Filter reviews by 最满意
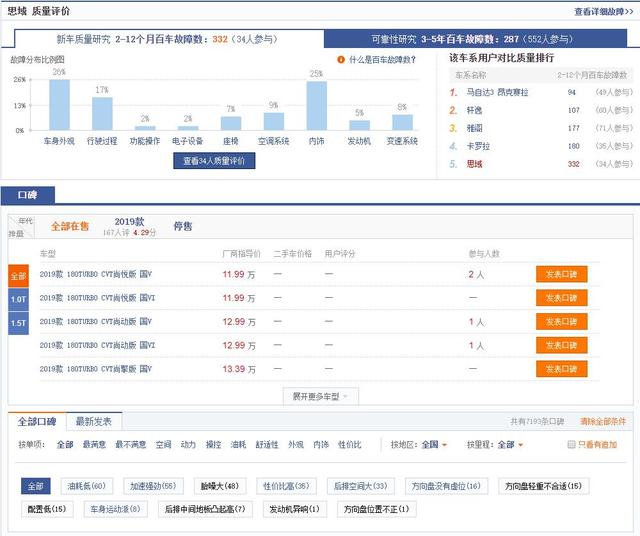640x536 pixels. point(94,445)
